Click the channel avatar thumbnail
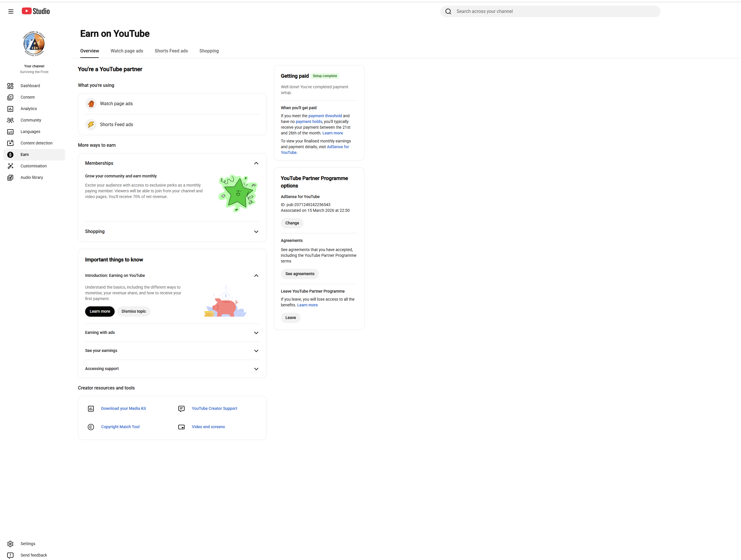 pos(34,44)
